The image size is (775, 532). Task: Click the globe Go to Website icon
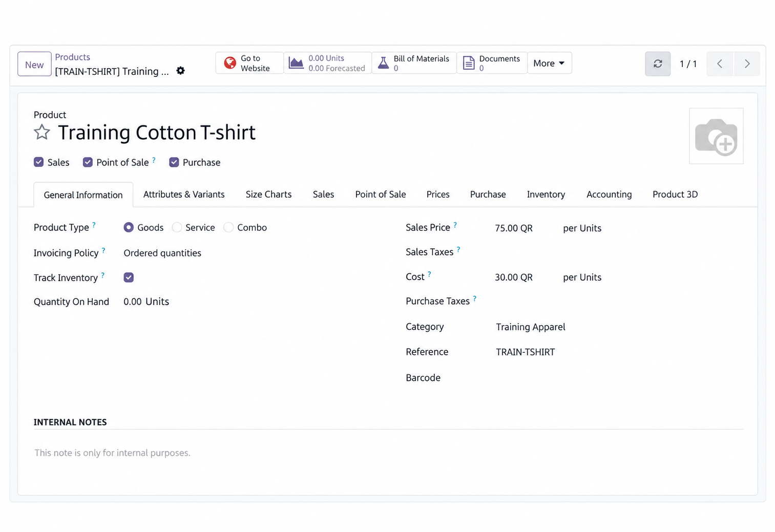(x=230, y=63)
